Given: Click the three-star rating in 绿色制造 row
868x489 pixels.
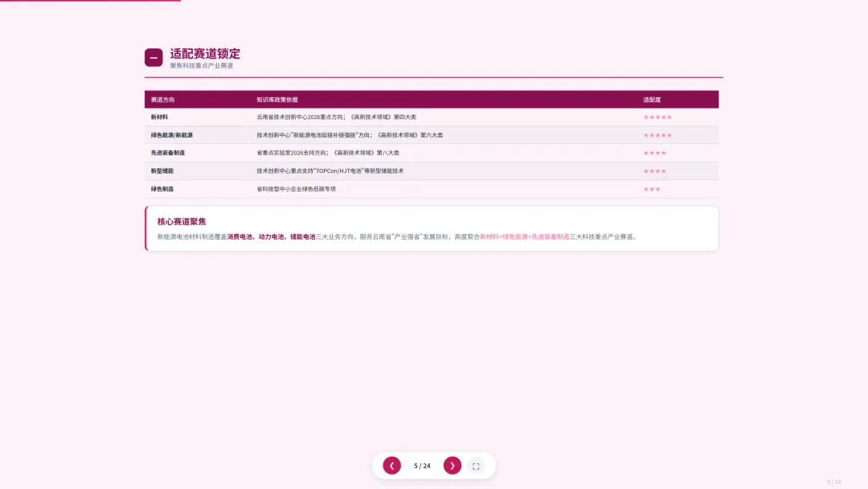Looking at the screenshot, I should tap(652, 189).
